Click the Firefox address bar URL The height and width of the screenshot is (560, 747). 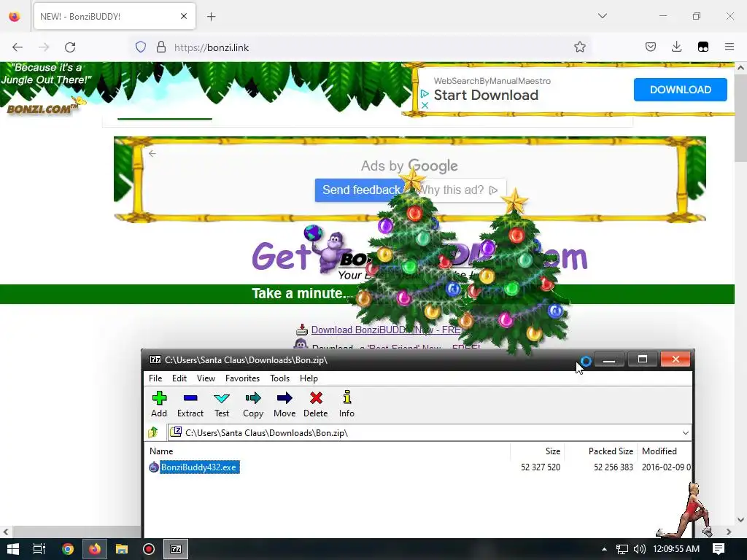pyautogui.click(x=212, y=47)
